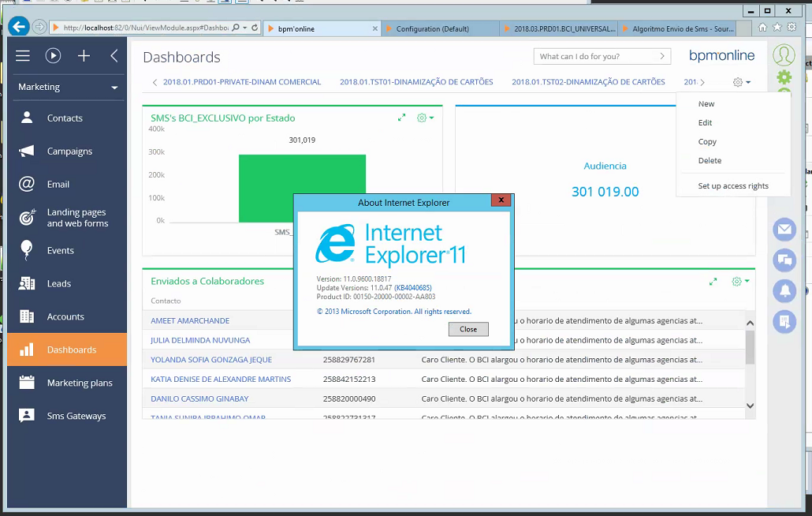Select Dashboards in the sidebar

click(x=67, y=350)
